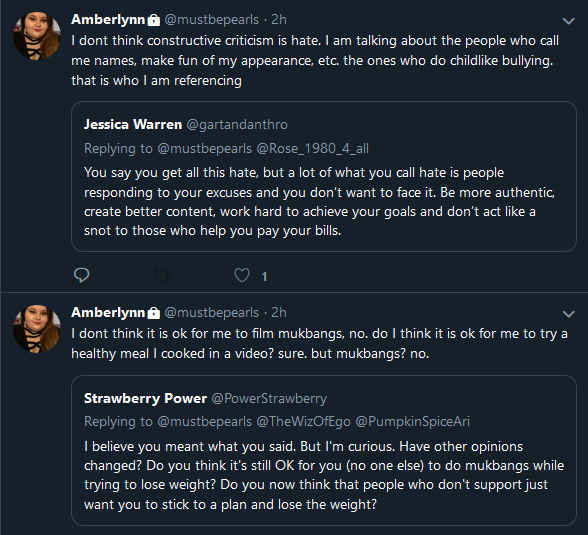Open Strawberry Power's profile name
The height and width of the screenshot is (535, 588).
146,398
